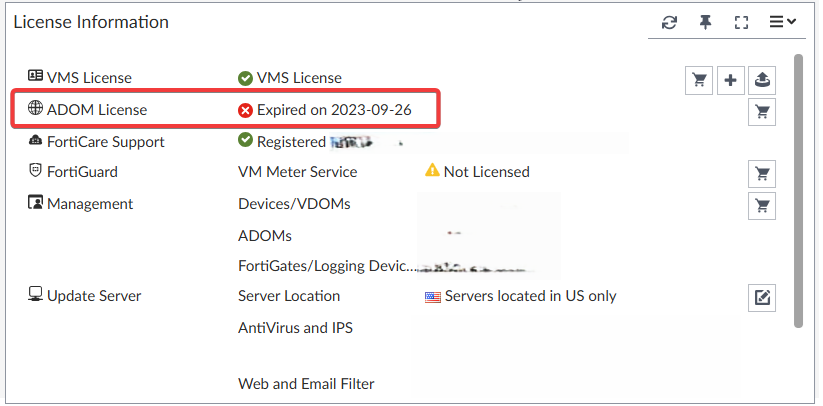Image resolution: width=823 pixels, height=406 pixels.
Task: Refresh the License Information widget
Action: pos(670,23)
